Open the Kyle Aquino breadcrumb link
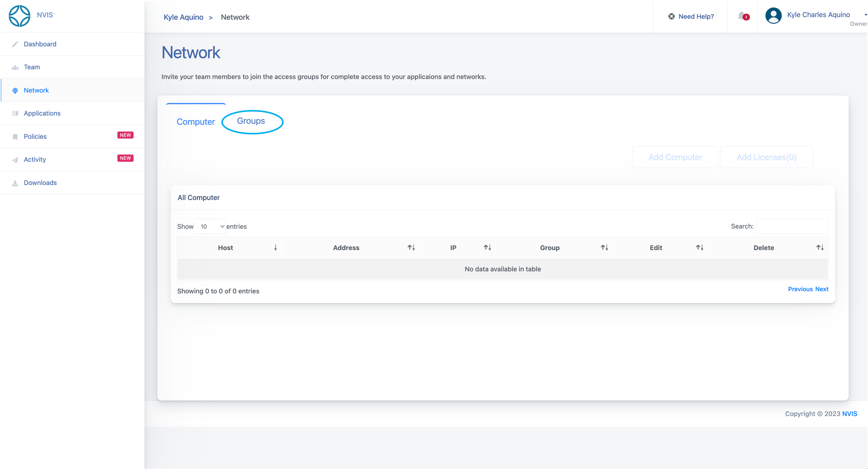This screenshot has height=469, width=868. click(183, 17)
